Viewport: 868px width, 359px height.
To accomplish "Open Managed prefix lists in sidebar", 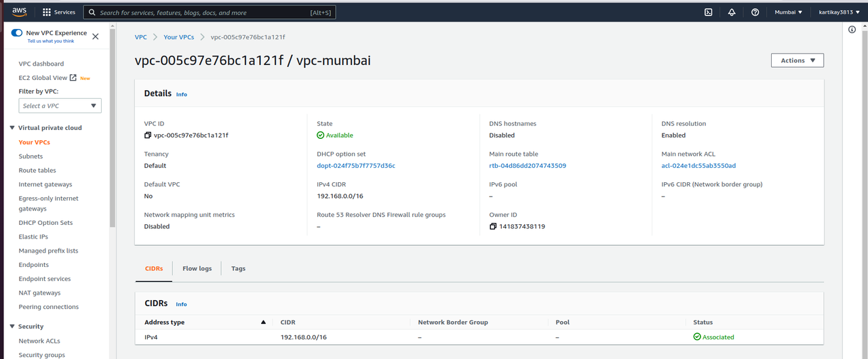I will pos(48,251).
